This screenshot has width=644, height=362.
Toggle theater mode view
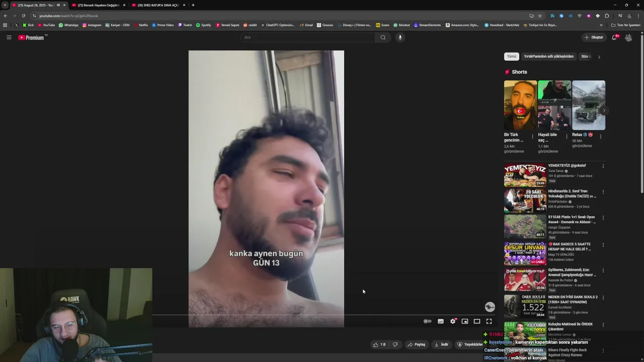pyautogui.click(x=477, y=321)
